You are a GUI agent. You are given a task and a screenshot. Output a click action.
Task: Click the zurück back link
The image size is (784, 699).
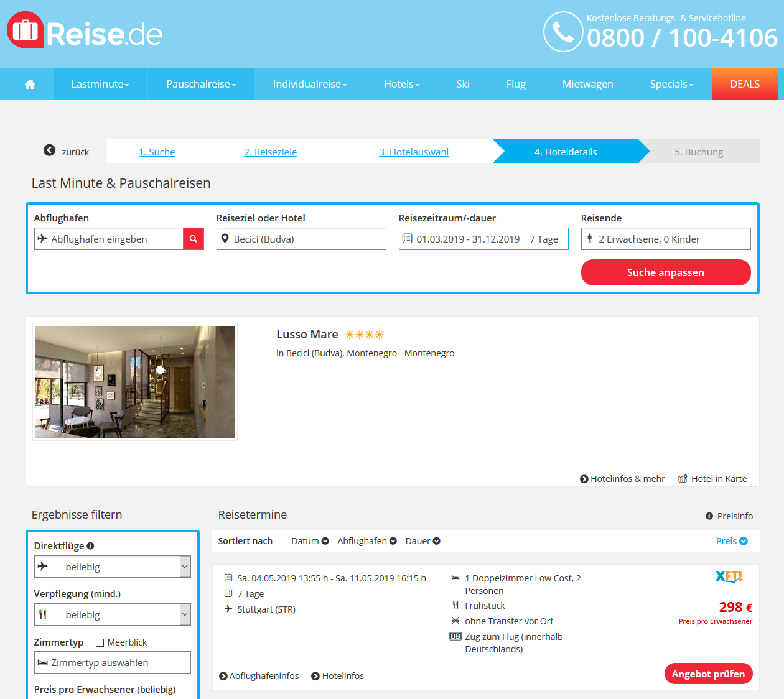coord(67,152)
